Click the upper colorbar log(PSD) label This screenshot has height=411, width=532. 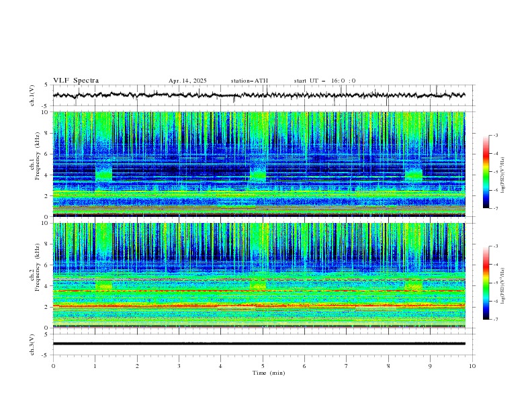click(x=503, y=175)
